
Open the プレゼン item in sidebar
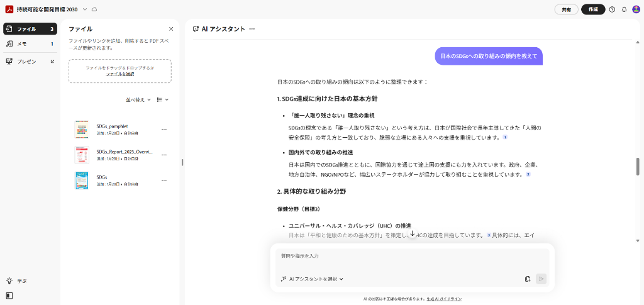point(30,62)
